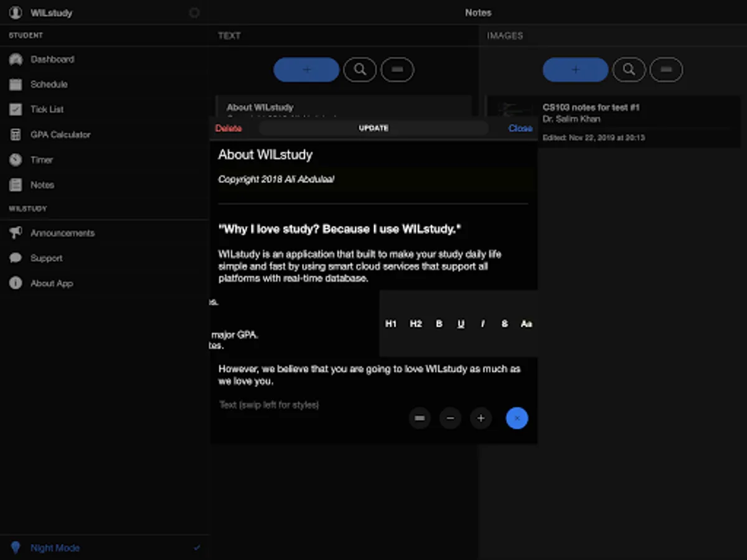Image resolution: width=747 pixels, height=560 pixels.
Task: Open Schedule menu item
Action: pyautogui.click(x=105, y=85)
